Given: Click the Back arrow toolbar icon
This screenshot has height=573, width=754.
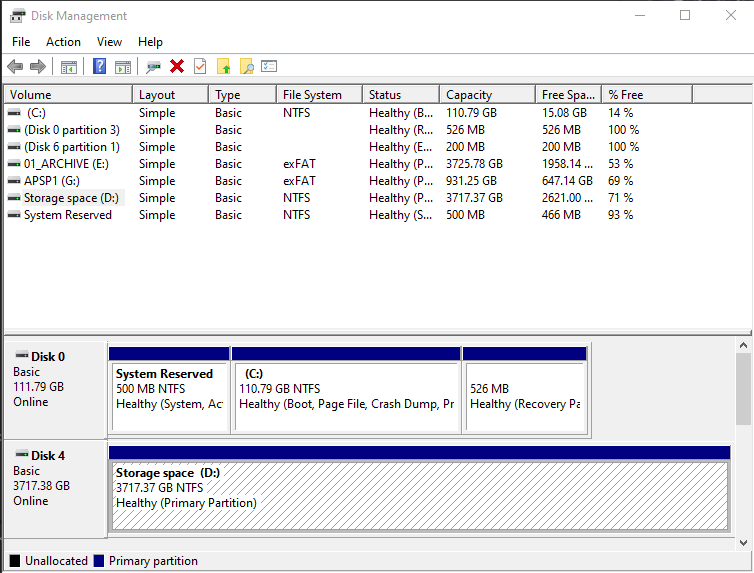Looking at the screenshot, I should coord(15,66).
